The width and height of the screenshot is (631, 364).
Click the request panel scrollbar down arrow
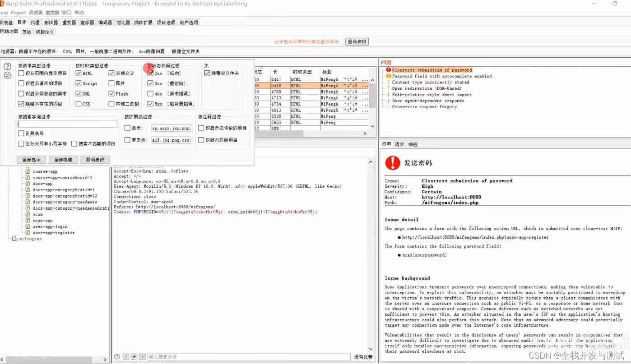click(x=371, y=349)
